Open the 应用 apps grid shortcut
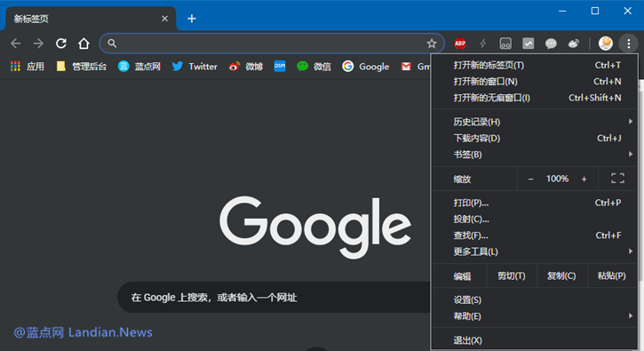The image size is (644, 351). (x=28, y=66)
